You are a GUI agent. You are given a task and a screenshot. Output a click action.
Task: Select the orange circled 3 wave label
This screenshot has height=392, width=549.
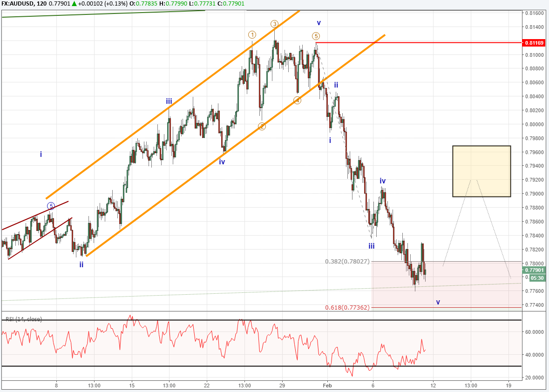coord(275,24)
